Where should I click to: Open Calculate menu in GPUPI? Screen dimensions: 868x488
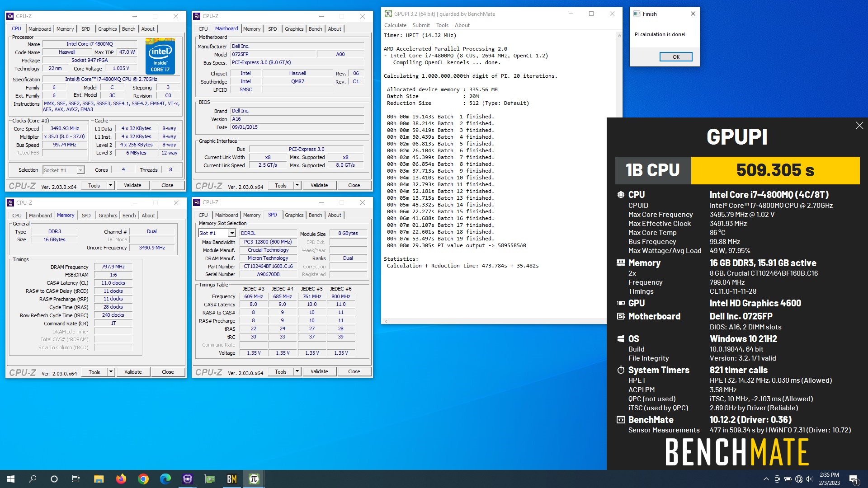tap(395, 25)
